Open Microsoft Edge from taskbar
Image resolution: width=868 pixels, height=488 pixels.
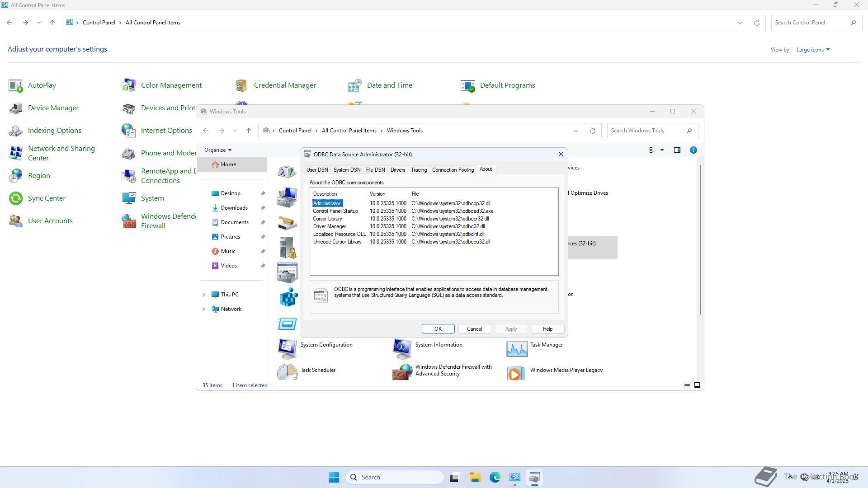495,477
